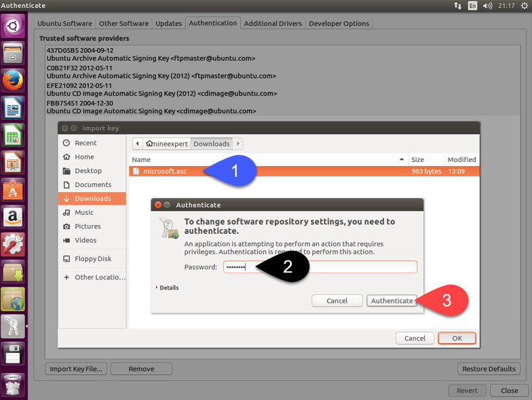The image size is (532, 400).
Task: Open Firefox from the launcher
Action: point(13,81)
